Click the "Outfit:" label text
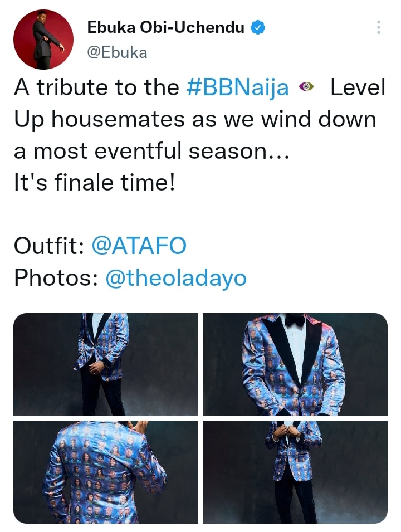Image resolution: width=401 pixels, height=532 pixels. pos(48,246)
